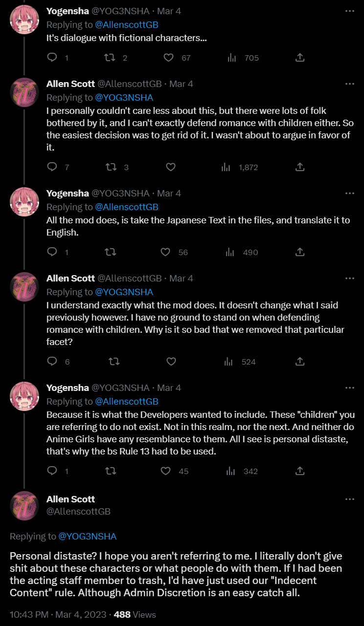Open the @YOG3NSHA link in the last reply
Screen dimensions: 364x626
[87, 536]
